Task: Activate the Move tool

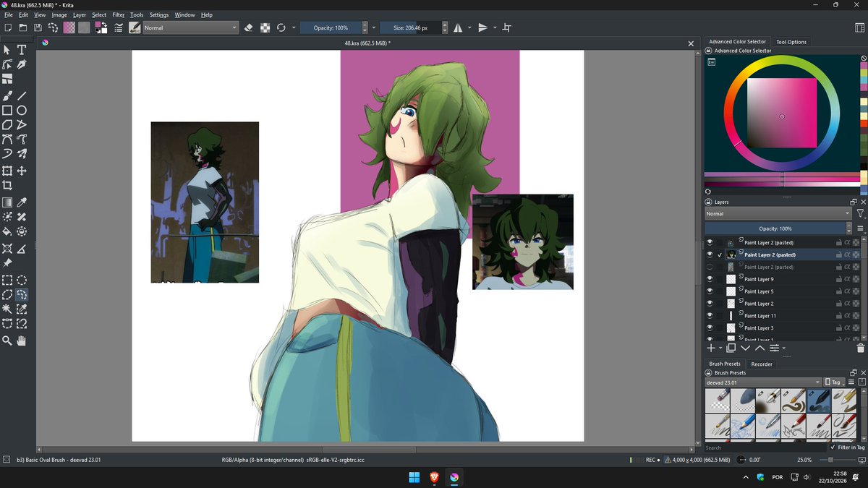Action: coord(22,171)
